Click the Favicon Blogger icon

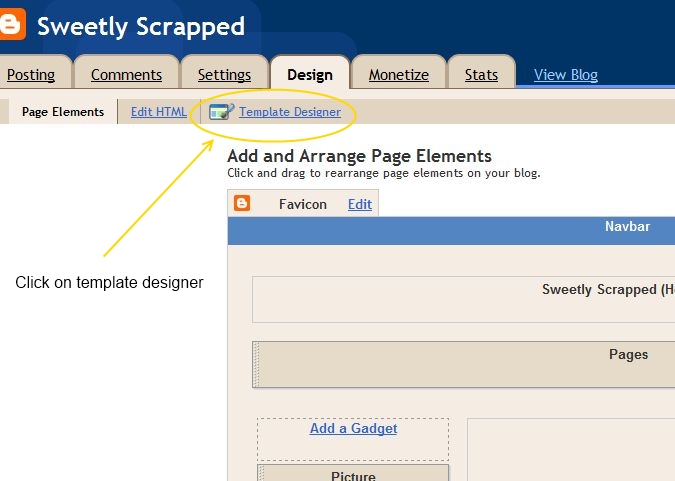(x=242, y=203)
